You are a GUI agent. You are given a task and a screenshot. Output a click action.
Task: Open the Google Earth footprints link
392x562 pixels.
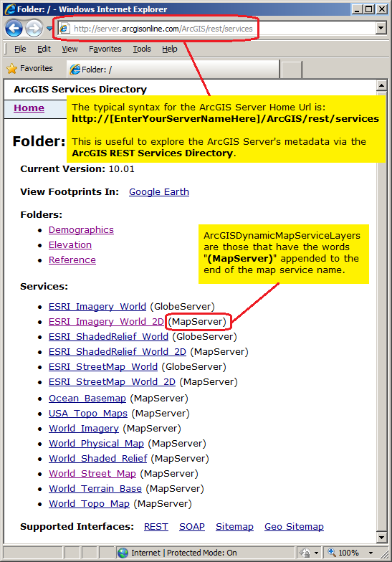pos(159,192)
